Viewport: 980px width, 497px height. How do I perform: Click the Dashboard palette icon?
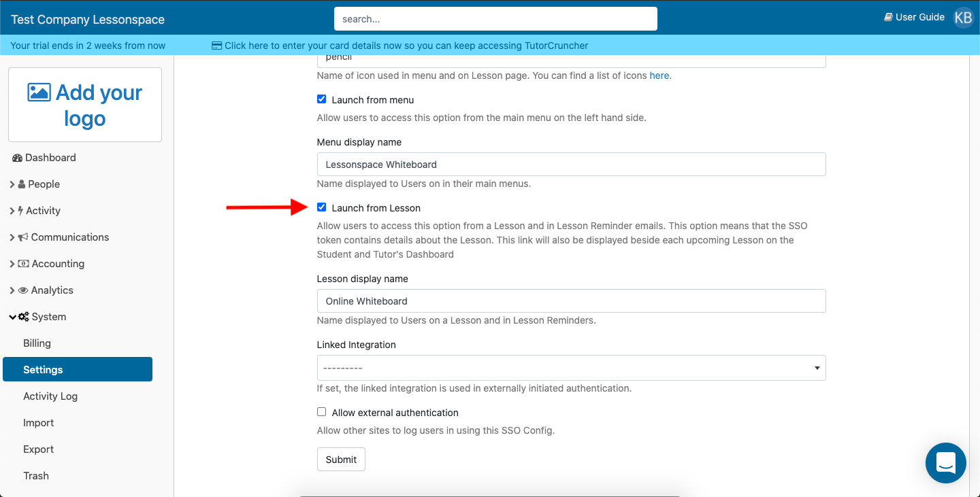point(17,158)
